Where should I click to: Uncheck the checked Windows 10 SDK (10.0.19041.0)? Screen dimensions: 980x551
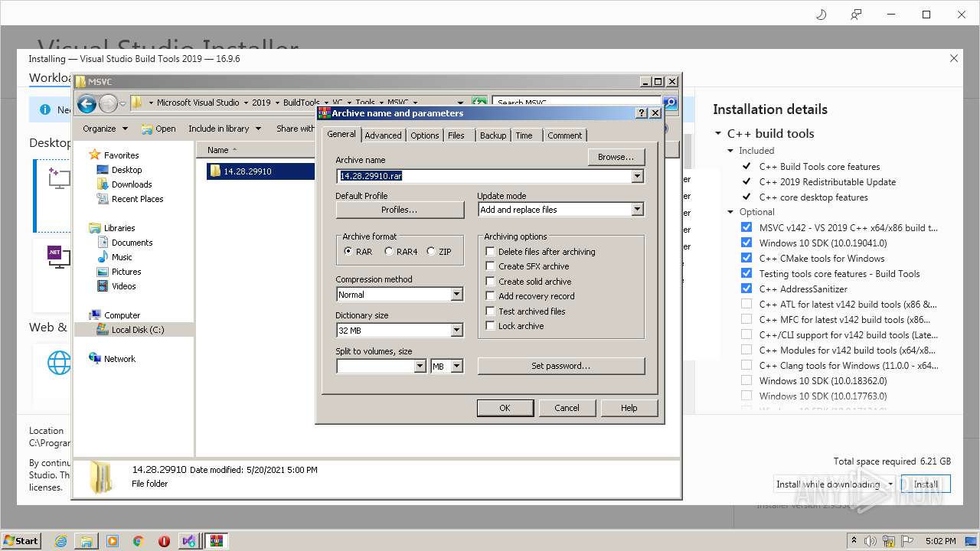(x=746, y=243)
